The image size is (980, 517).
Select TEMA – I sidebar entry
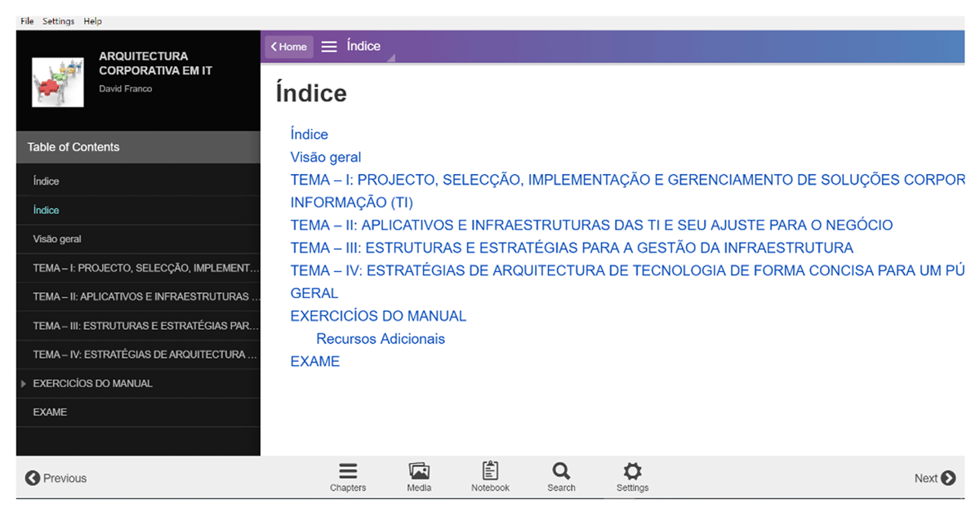pyautogui.click(x=138, y=268)
